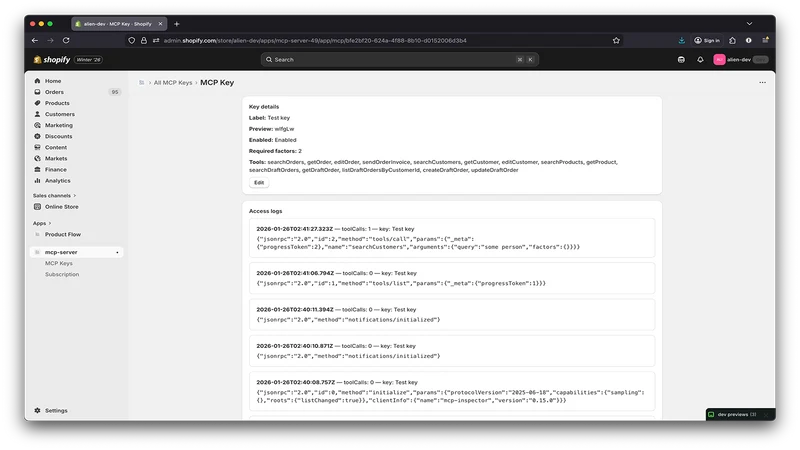Focus the Shopify admin Search field
The width and height of the screenshot is (800, 450).
pyautogui.click(x=399, y=60)
